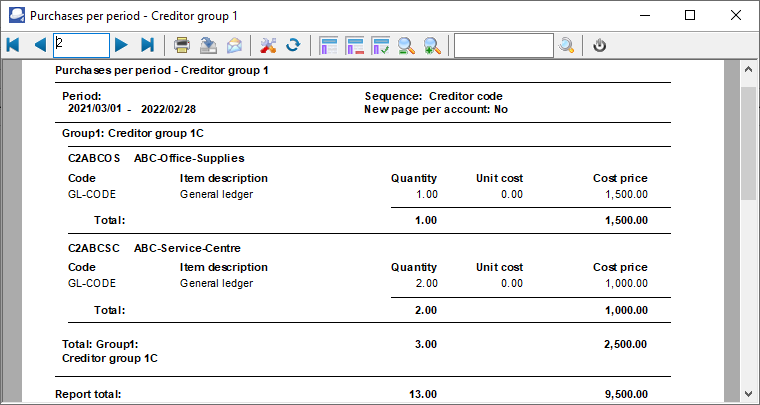Screen dimensions: 760x405
Task: Click the Report total 9,500.00 value
Action: click(x=626, y=394)
